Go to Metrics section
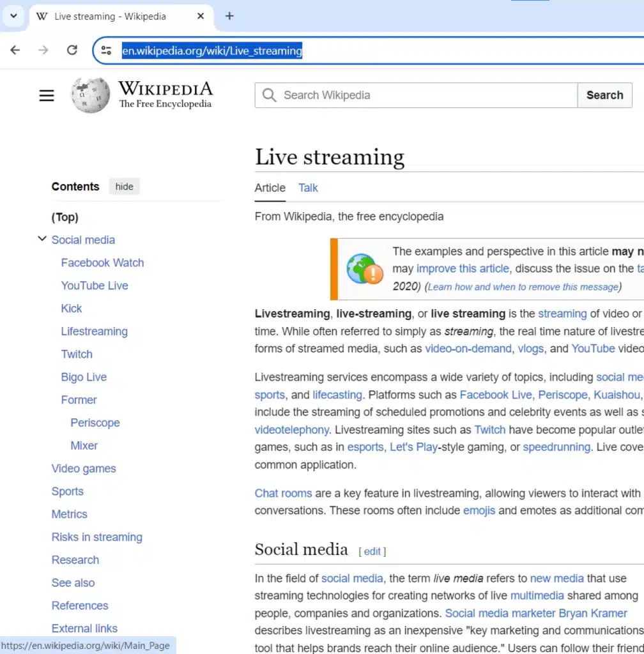Viewport: 644px width, 654px height. tap(69, 514)
